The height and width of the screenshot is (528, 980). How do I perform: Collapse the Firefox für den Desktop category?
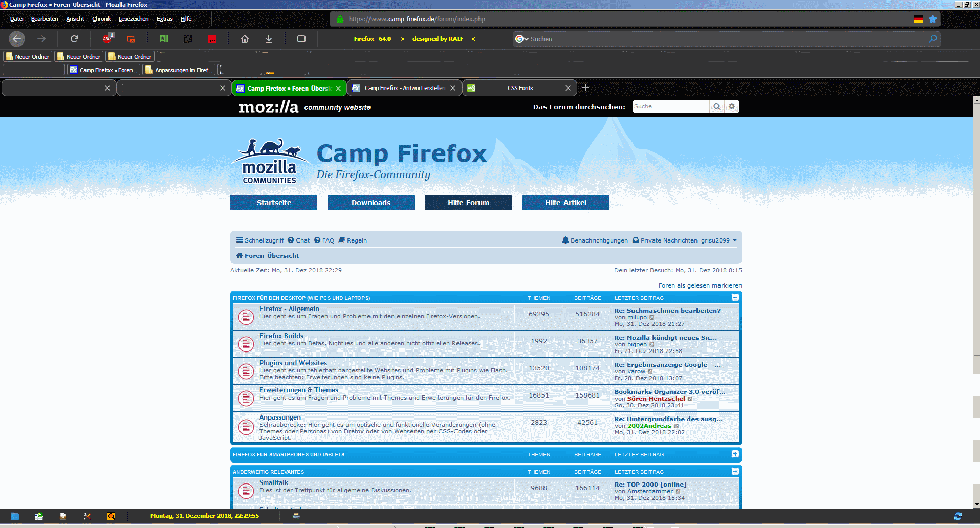735,297
